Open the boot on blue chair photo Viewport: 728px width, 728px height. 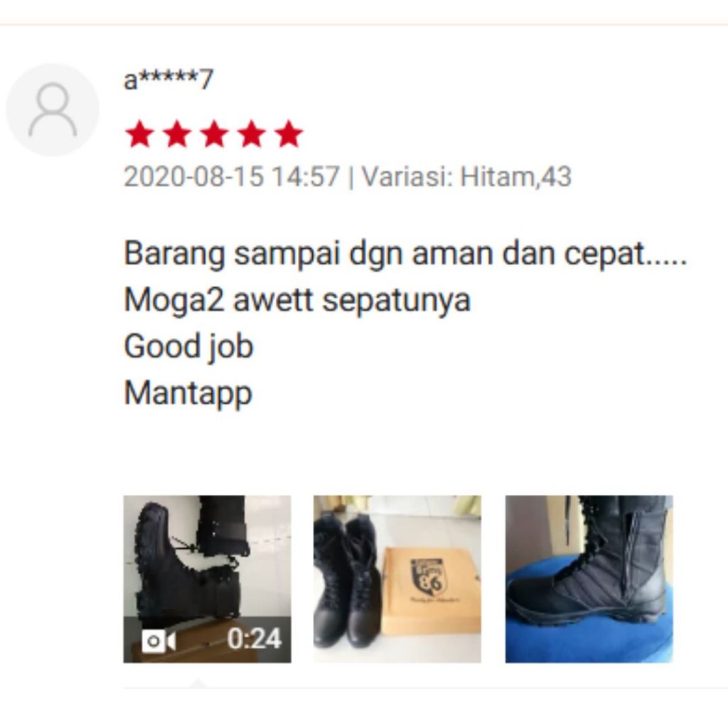coord(589,579)
